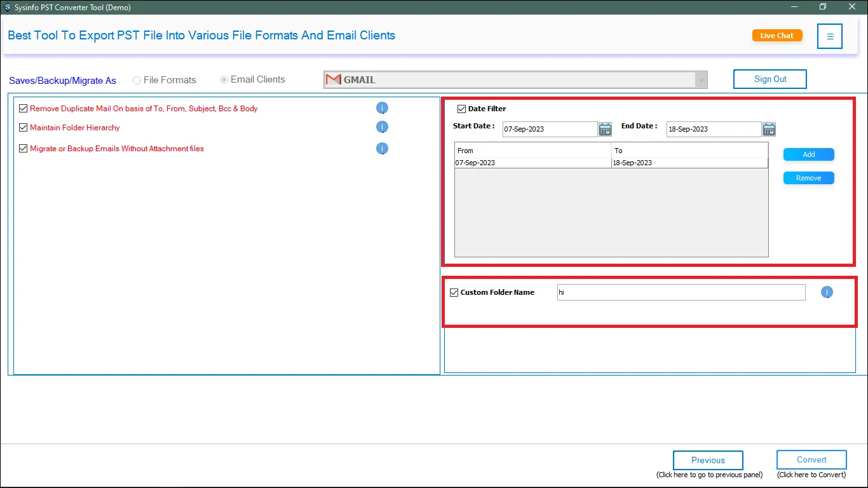868x488 pixels.
Task: Expand the GMAIL email client dropdown
Action: pyautogui.click(x=701, y=80)
